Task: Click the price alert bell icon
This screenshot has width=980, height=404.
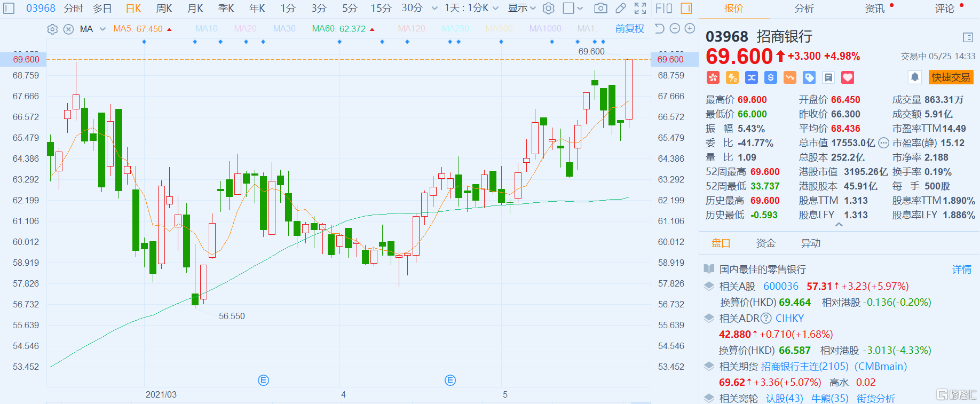Action: tap(914, 77)
